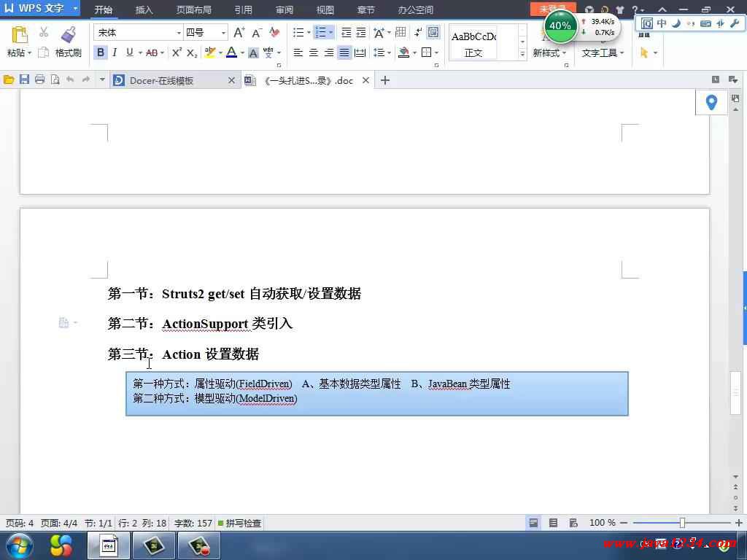Align text right
This screenshot has height=560, width=747.
coord(329,52)
